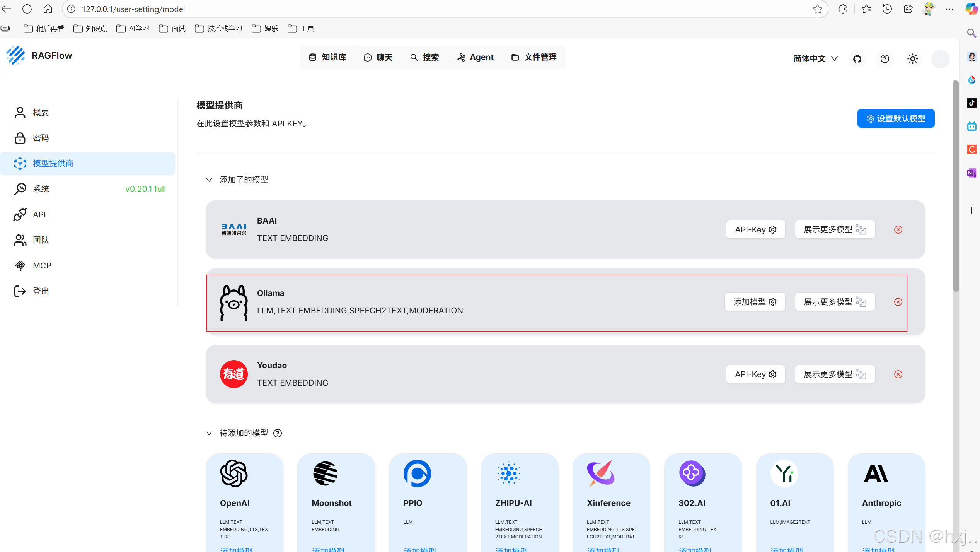The image size is (980, 552).
Task: Delete the Ollama provider with red X
Action: (898, 302)
